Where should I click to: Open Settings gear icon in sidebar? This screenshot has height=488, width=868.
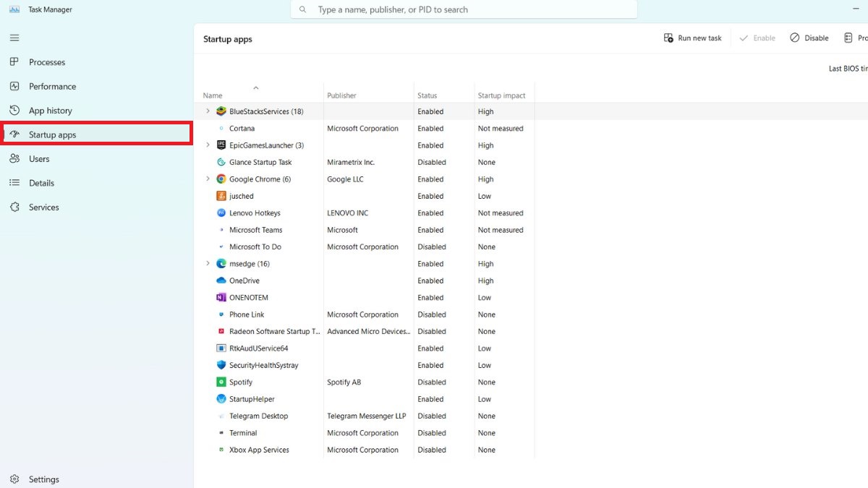14,479
